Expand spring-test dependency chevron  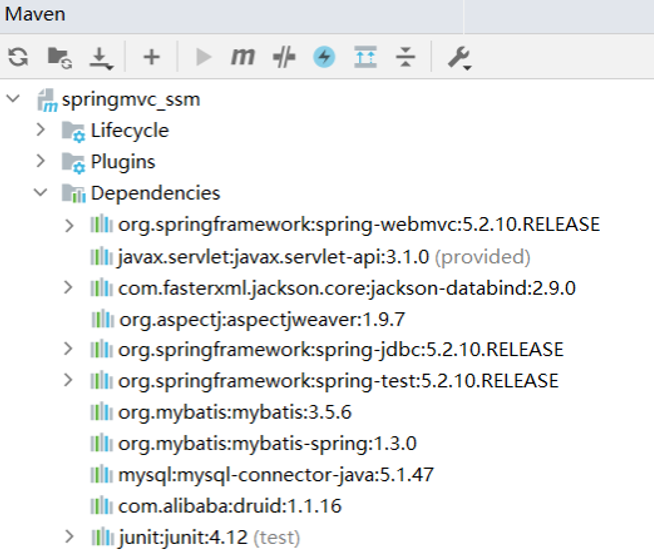(x=68, y=380)
